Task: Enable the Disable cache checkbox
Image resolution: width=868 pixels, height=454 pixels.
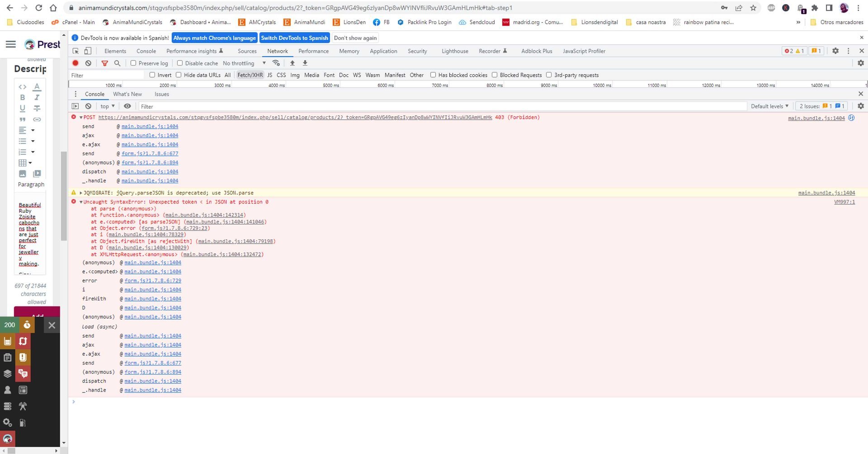Action: click(x=180, y=63)
